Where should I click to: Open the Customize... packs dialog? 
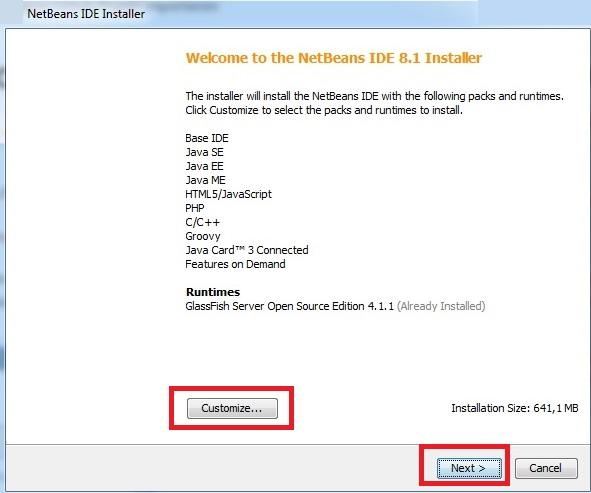tap(232, 408)
